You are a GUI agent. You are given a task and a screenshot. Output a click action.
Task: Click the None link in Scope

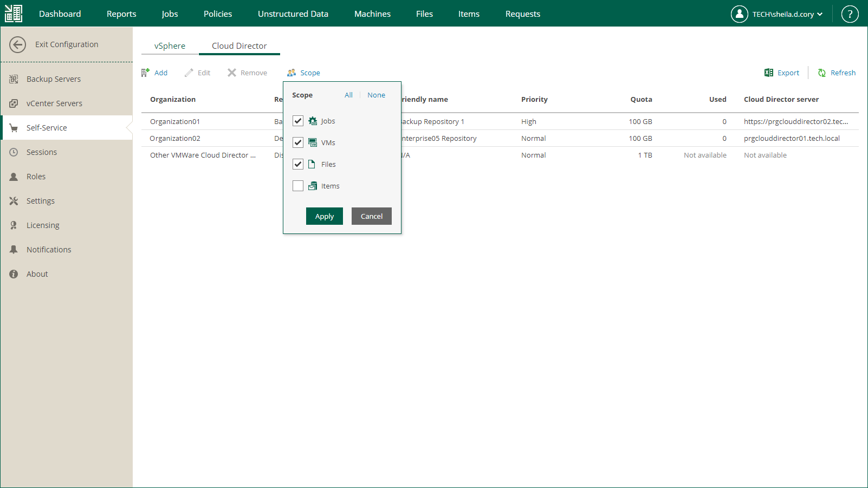pos(376,95)
